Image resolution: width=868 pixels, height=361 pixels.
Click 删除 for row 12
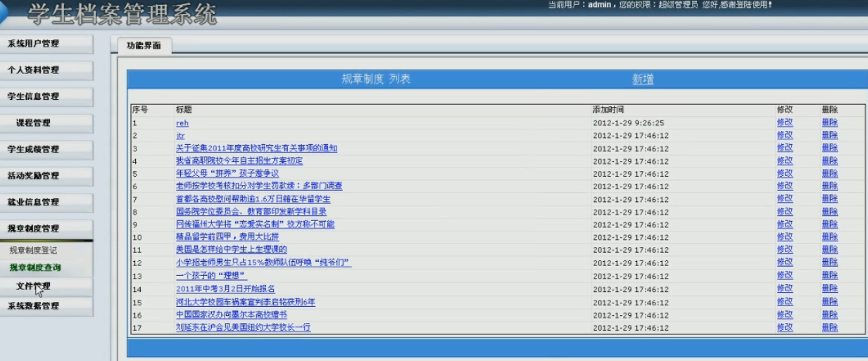pyautogui.click(x=829, y=262)
